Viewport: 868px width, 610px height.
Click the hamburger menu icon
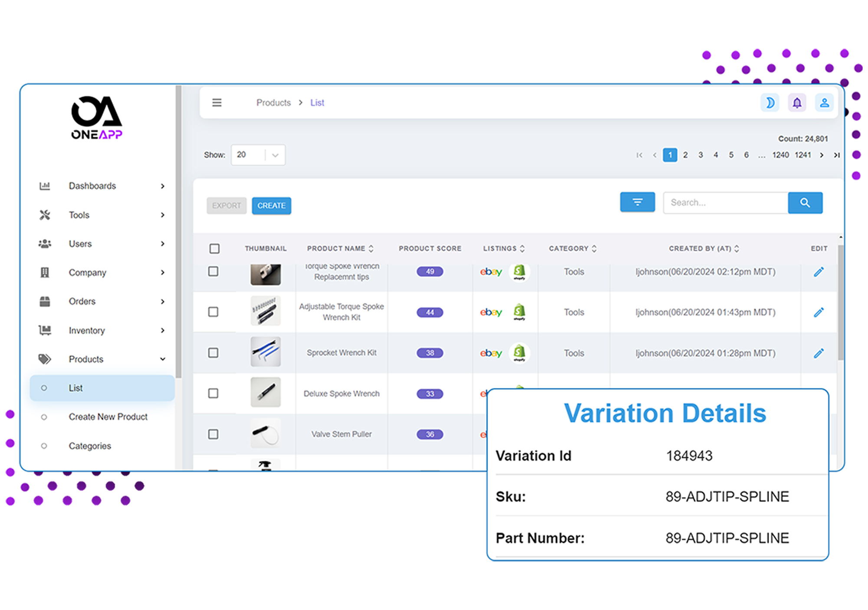coord(217,103)
